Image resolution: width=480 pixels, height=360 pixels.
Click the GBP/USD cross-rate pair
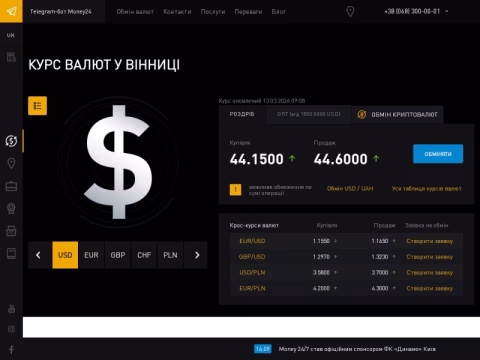[252, 257]
